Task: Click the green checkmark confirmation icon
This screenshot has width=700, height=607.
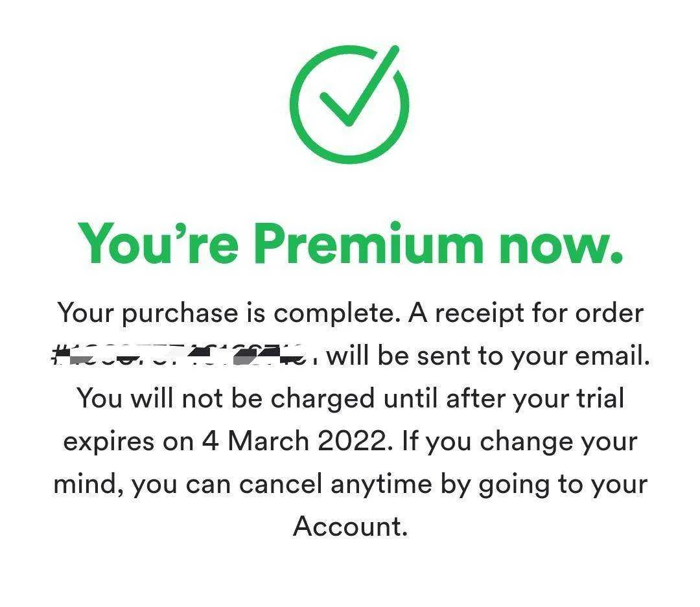Action: (349, 104)
